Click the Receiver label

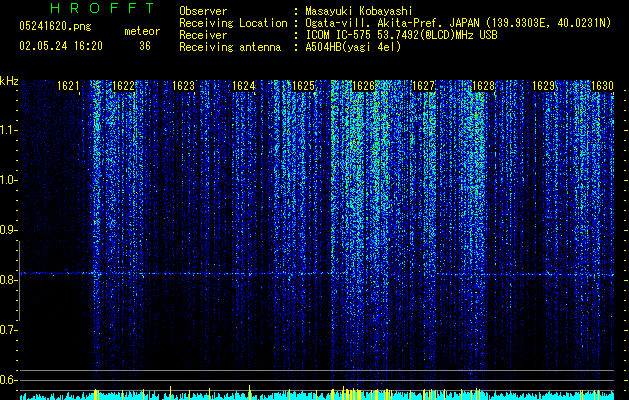203,35
